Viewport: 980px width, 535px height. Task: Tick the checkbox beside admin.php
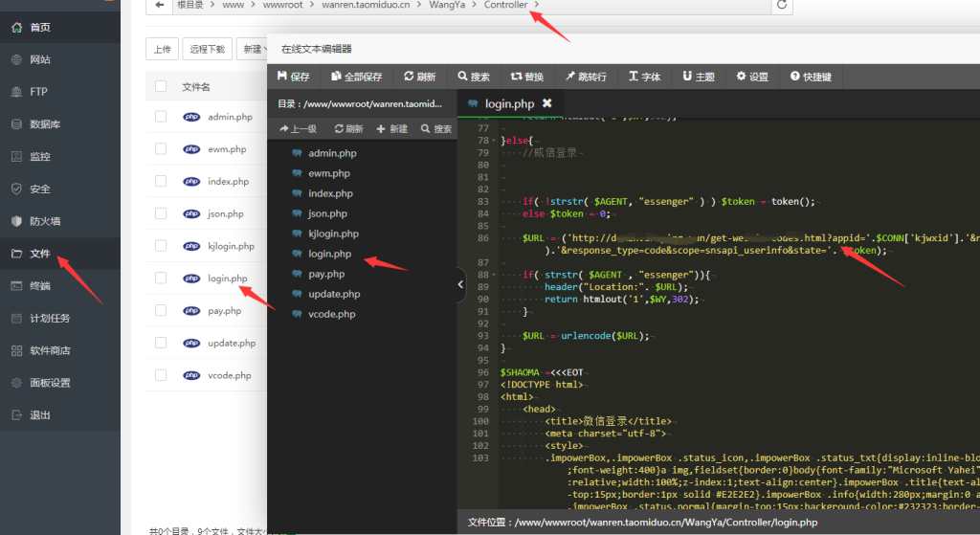click(161, 117)
